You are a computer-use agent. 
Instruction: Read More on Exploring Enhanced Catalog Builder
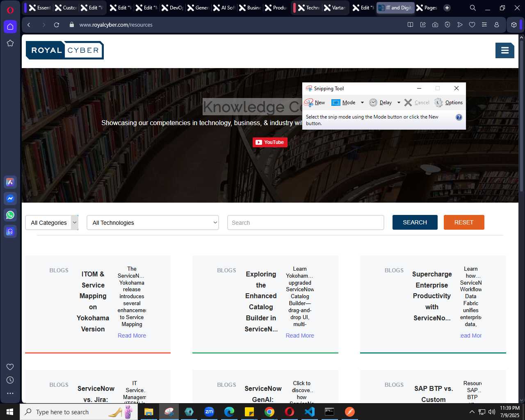[300, 336]
